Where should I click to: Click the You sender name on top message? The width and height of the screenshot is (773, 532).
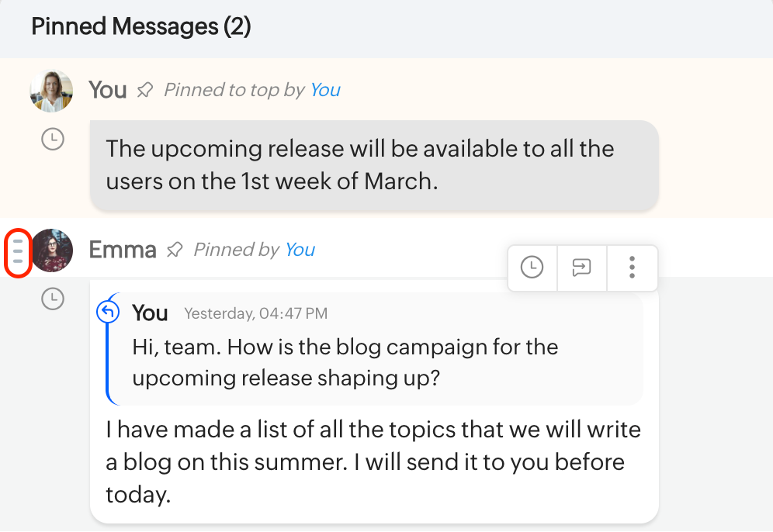[108, 90]
